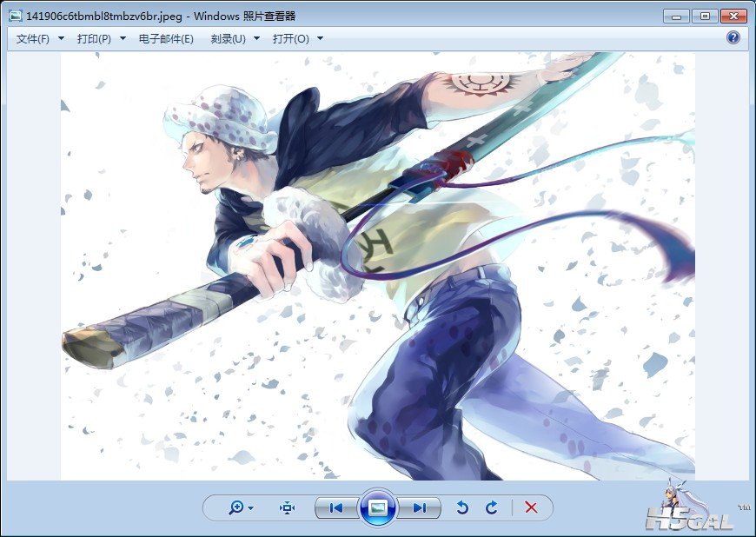Open the 打印(P) menu

94,38
